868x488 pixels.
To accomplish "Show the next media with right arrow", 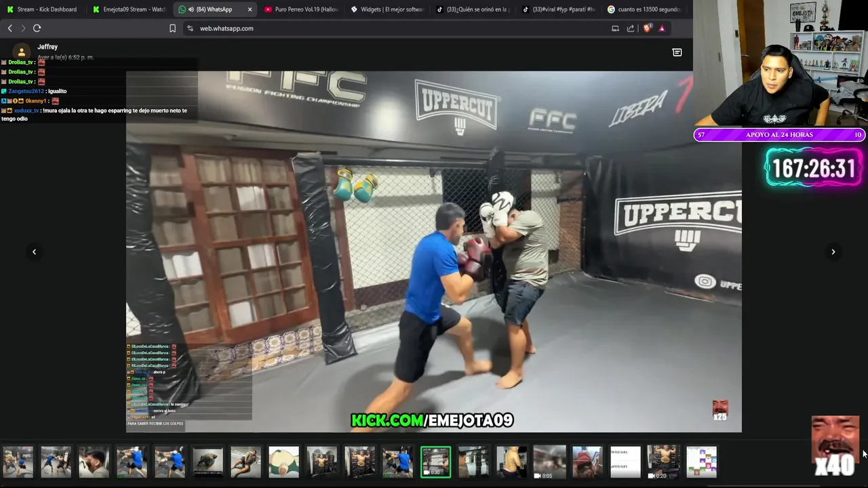I will tap(833, 252).
